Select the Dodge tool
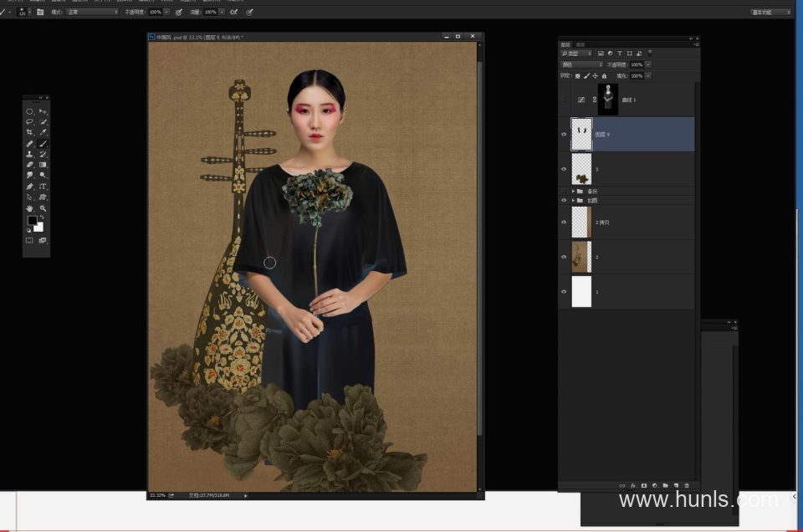This screenshot has height=532, width=803. tap(43, 175)
